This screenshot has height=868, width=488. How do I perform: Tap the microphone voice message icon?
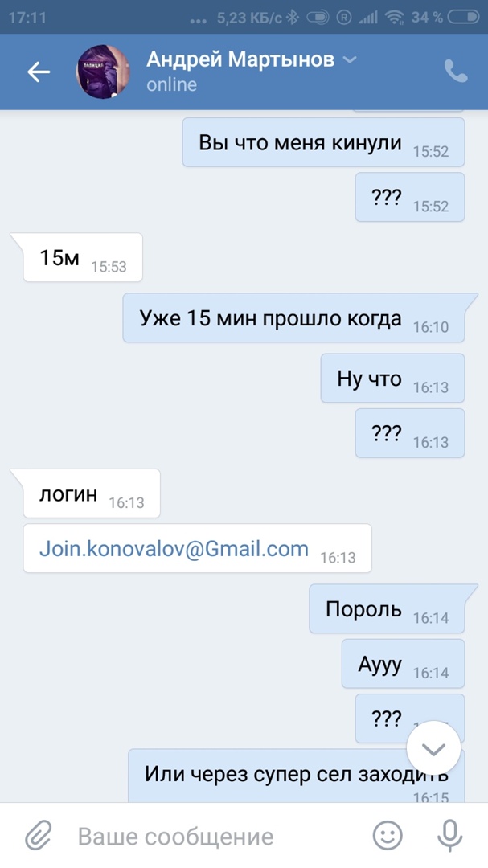pyautogui.click(x=449, y=835)
